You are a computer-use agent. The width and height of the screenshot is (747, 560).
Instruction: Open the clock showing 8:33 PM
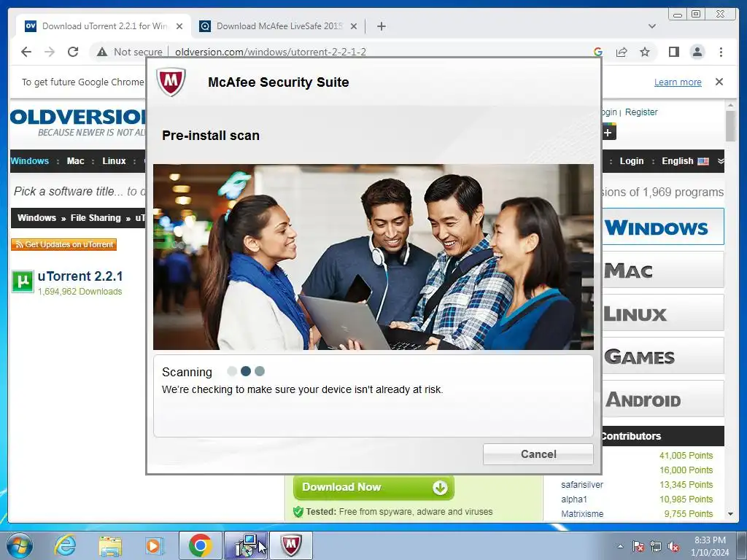(x=709, y=546)
